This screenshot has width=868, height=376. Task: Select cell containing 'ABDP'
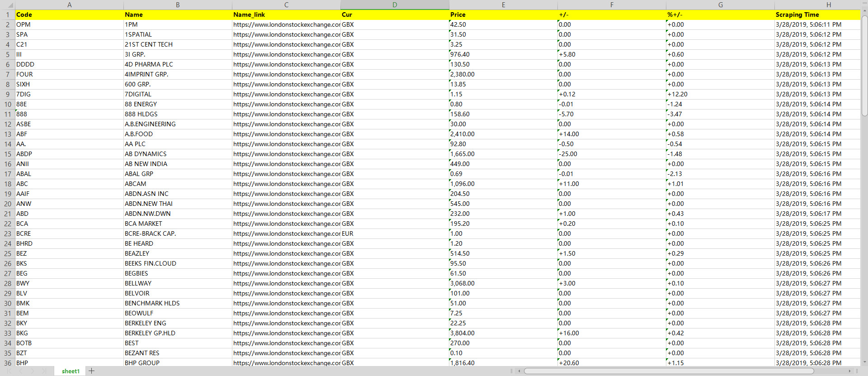pyautogui.click(x=69, y=154)
